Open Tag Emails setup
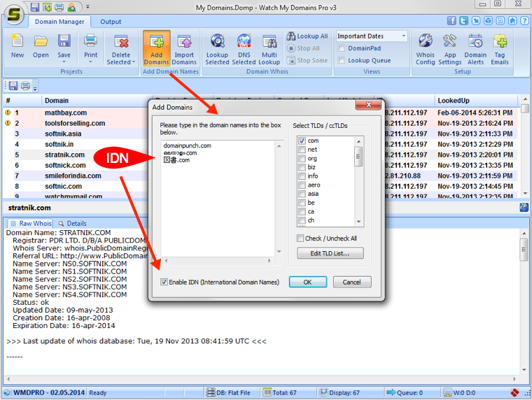 (x=500, y=49)
